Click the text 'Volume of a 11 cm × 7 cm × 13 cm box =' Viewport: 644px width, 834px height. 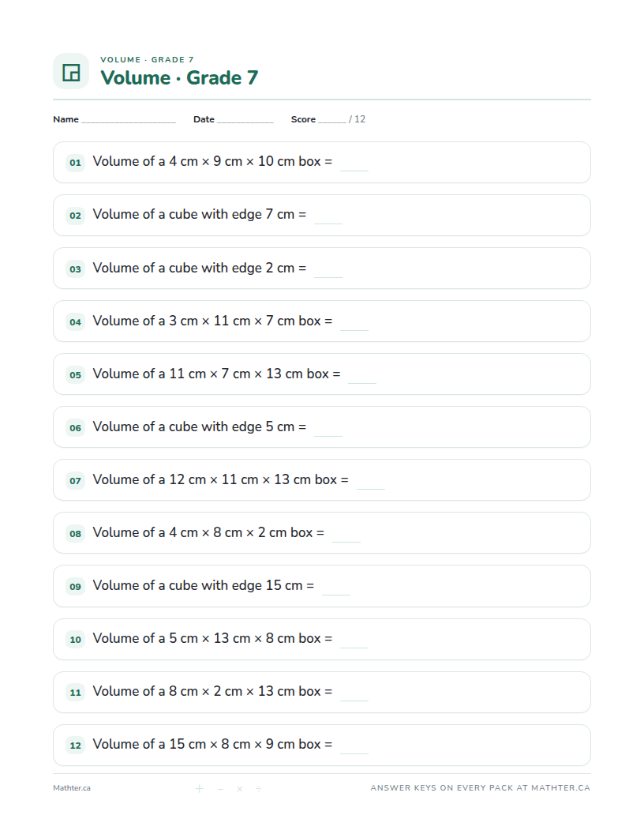pyautogui.click(x=216, y=374)
